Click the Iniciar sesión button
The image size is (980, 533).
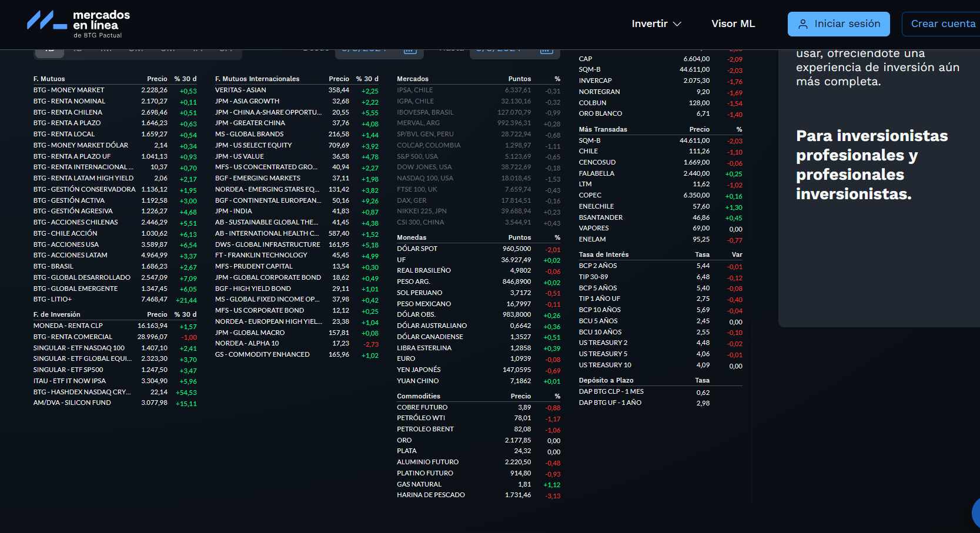[x=838, y=24]
